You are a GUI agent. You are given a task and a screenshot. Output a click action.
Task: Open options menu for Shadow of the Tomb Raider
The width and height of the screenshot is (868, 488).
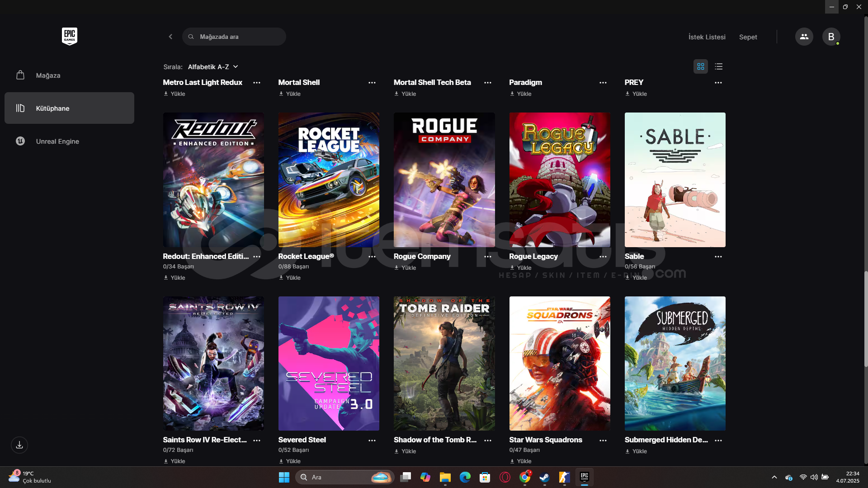point(488,441)
